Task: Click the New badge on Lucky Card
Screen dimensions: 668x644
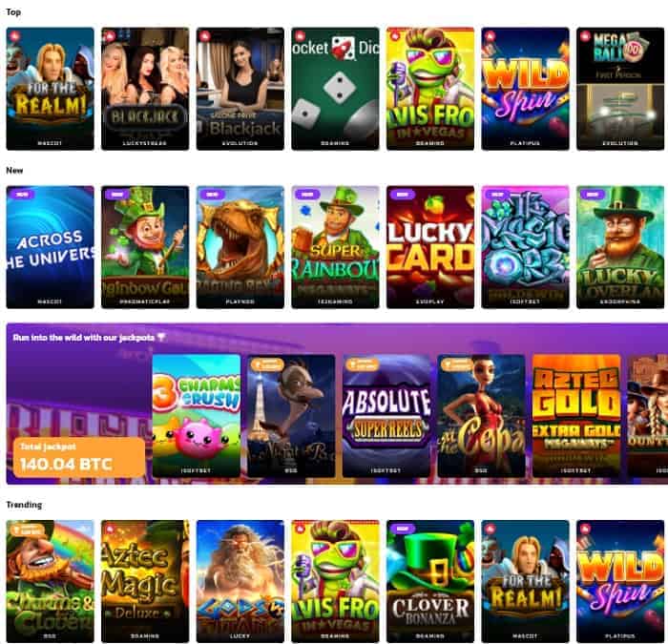Action: (402, 195)
